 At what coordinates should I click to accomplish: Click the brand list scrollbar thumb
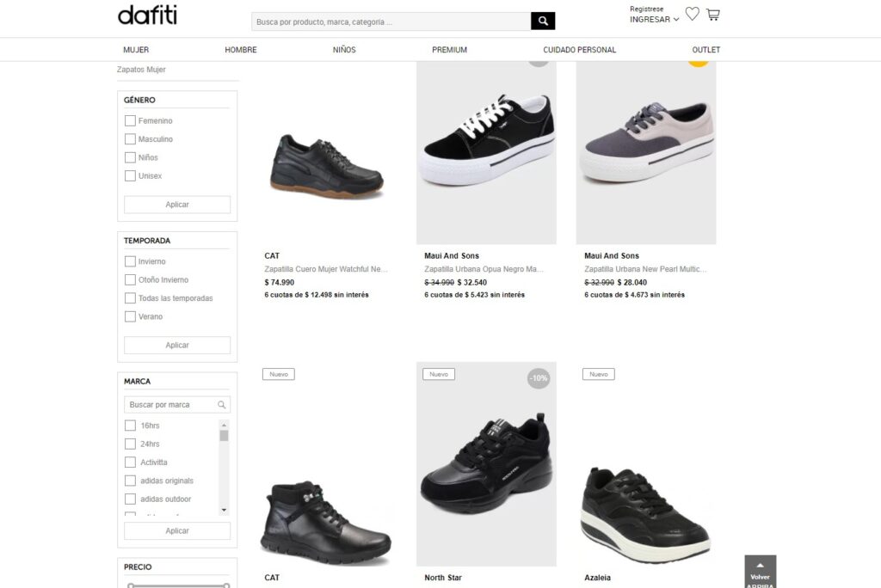(x=225, y=436)
